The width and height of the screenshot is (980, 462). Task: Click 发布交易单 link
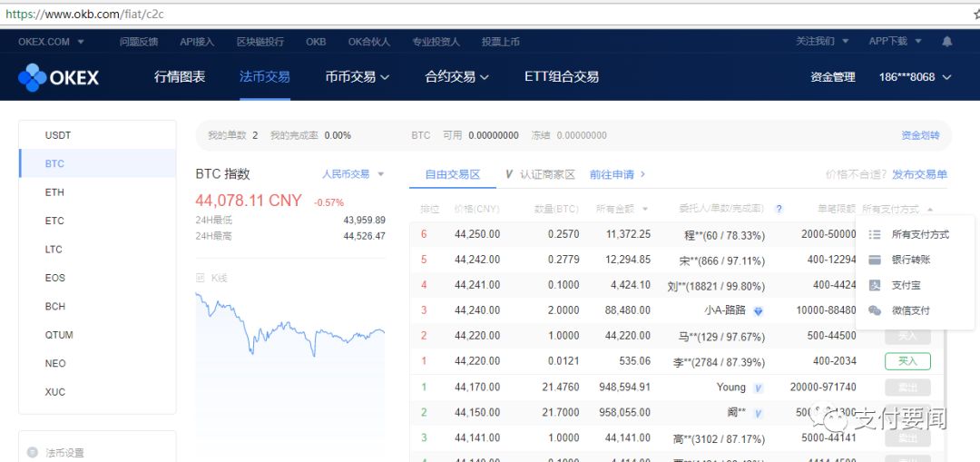[919, 174]
